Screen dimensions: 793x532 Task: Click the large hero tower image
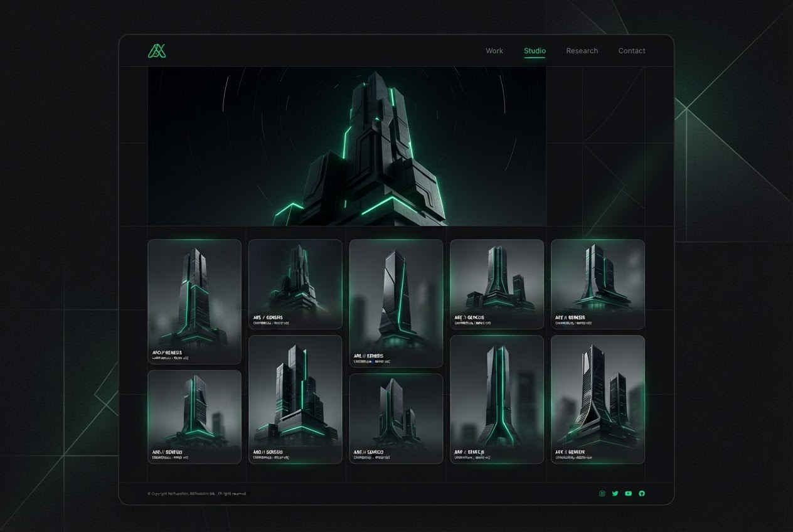(347, 146)
